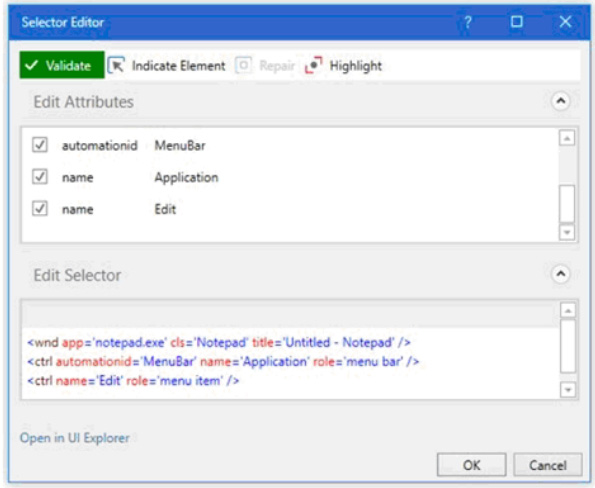Open help via question mark icon

tap(468, 22)
